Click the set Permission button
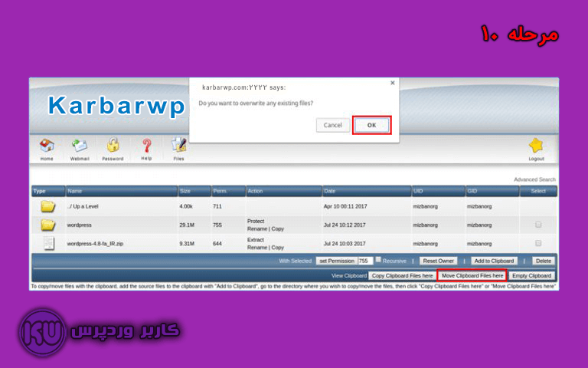Viewport: 588px width, 368px height. click(336, 261)
